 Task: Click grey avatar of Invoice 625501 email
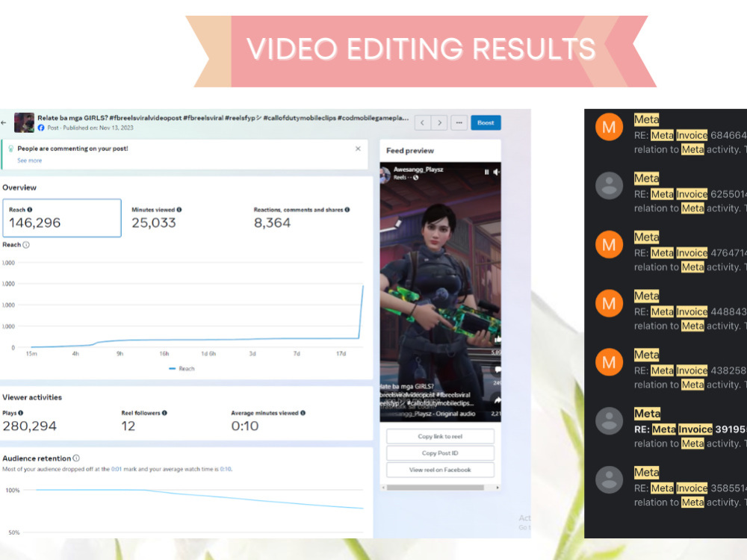(610, 186)
